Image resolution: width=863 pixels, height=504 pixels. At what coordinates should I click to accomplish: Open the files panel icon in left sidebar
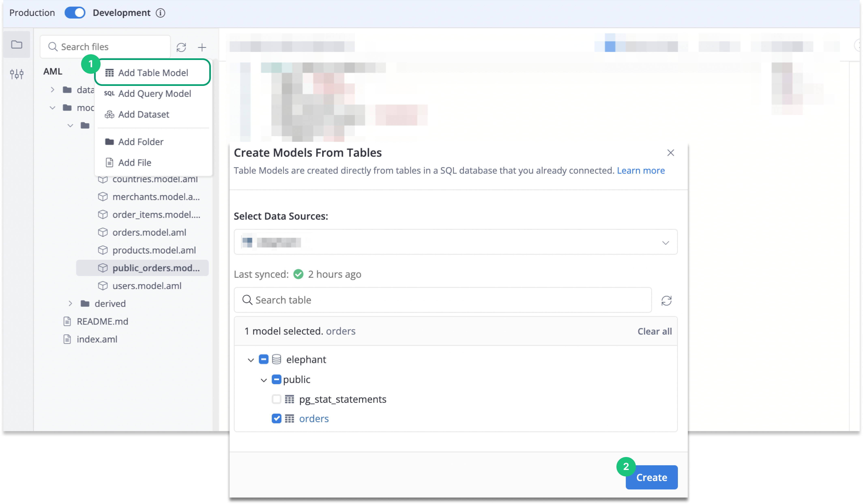point(16,45)
